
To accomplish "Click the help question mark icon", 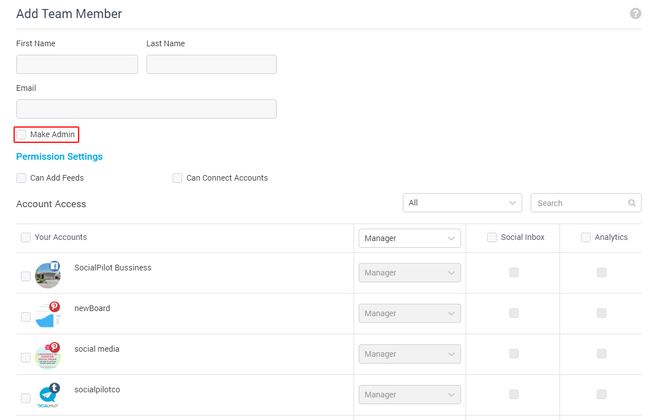I will click(x=635, y=14).
